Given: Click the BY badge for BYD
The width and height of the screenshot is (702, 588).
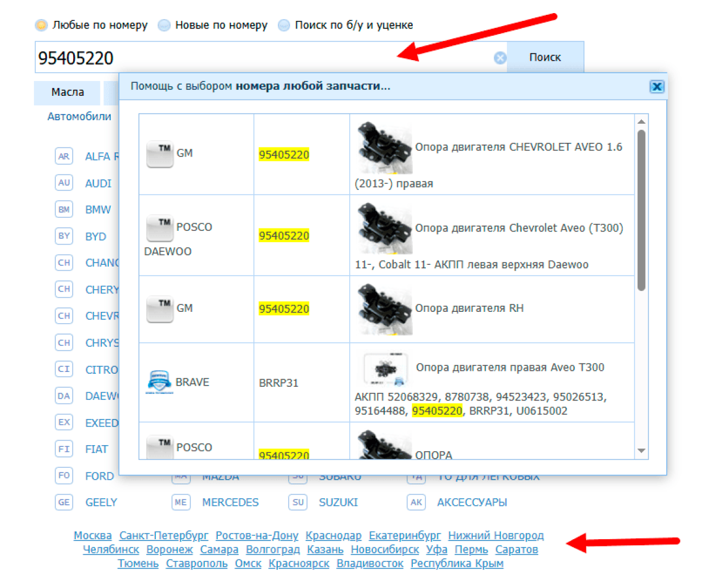Looking at the screenshot, I should (64, 236).
